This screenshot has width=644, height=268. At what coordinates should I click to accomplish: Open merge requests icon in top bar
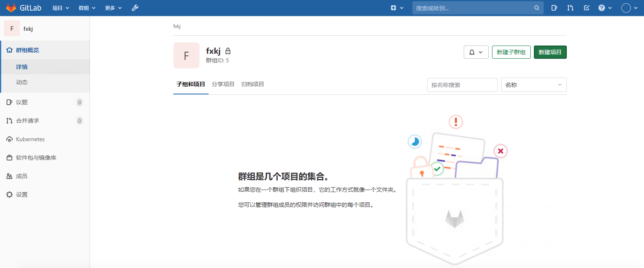pyautogui.click(x=570, y=8)
